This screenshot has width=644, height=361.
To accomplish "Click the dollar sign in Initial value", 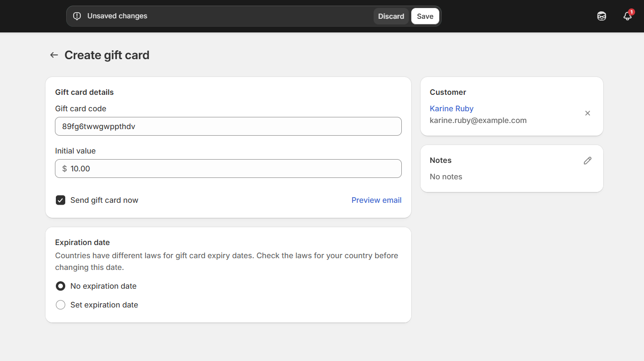I will [x=64, y=169].
